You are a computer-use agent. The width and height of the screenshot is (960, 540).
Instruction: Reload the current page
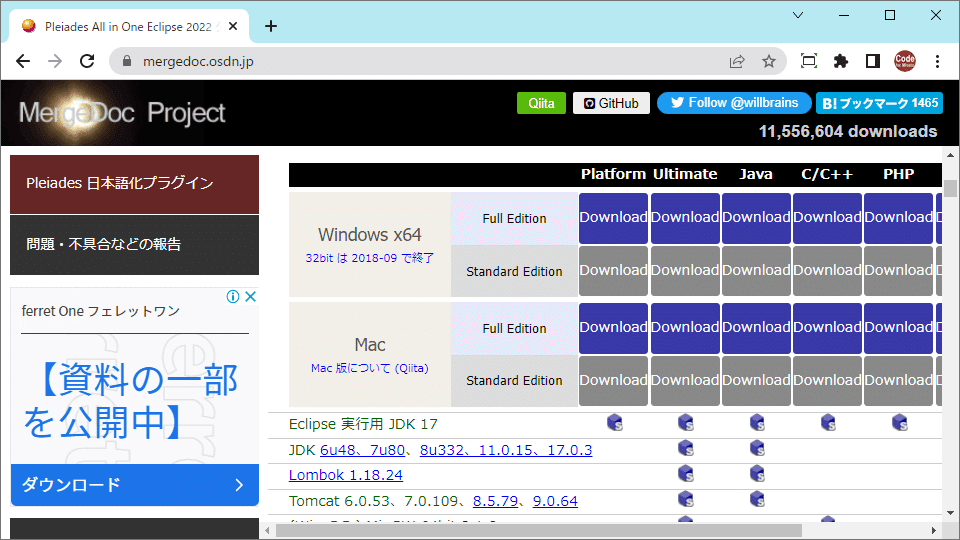[88, 61]
